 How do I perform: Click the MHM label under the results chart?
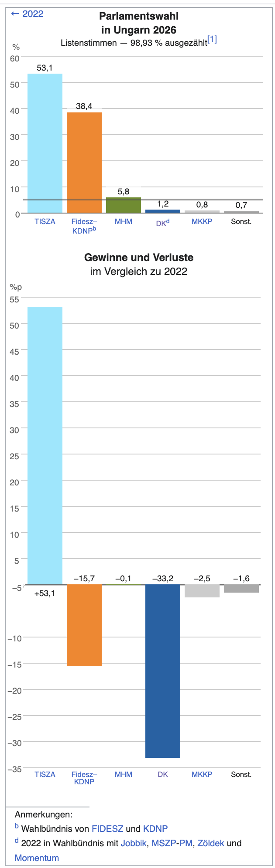124,221
